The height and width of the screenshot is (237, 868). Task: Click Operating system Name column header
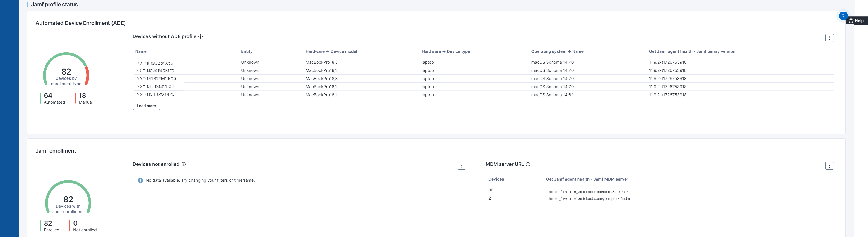557,52
